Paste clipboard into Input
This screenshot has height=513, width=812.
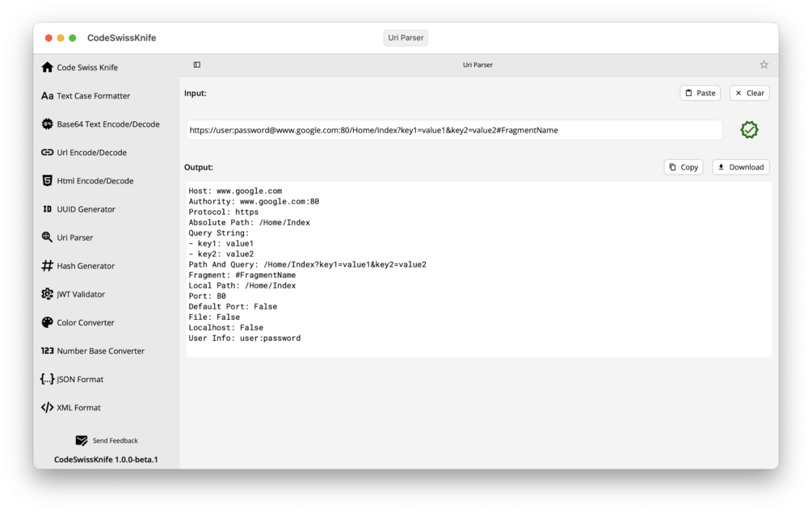701,93
